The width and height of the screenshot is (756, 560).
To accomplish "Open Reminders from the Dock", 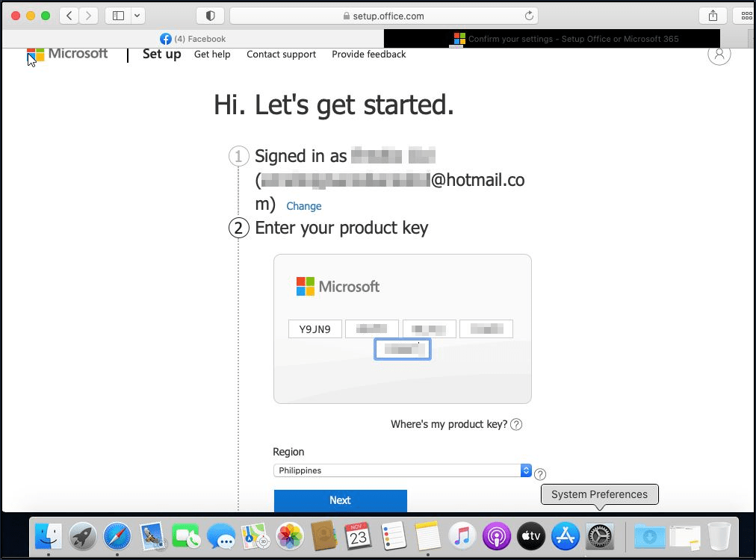I will [393, 536].
